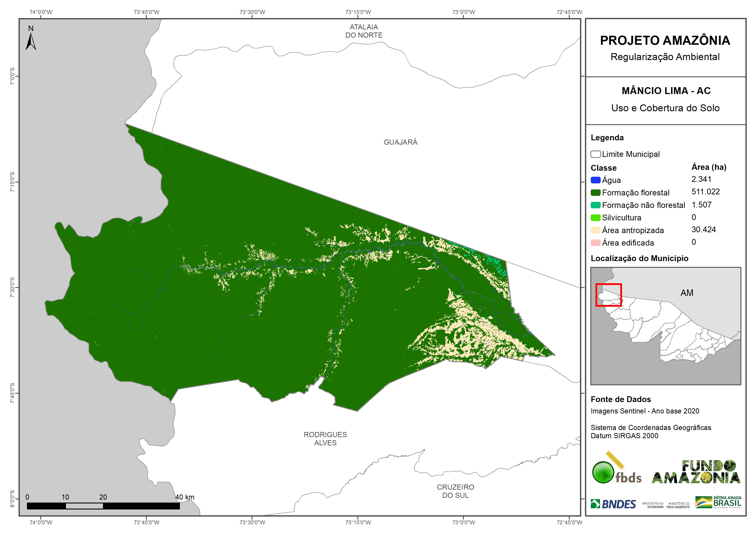Click the GUAJARÁ municipality label
The height and width of the screenshot is (534, 756).
400,142
